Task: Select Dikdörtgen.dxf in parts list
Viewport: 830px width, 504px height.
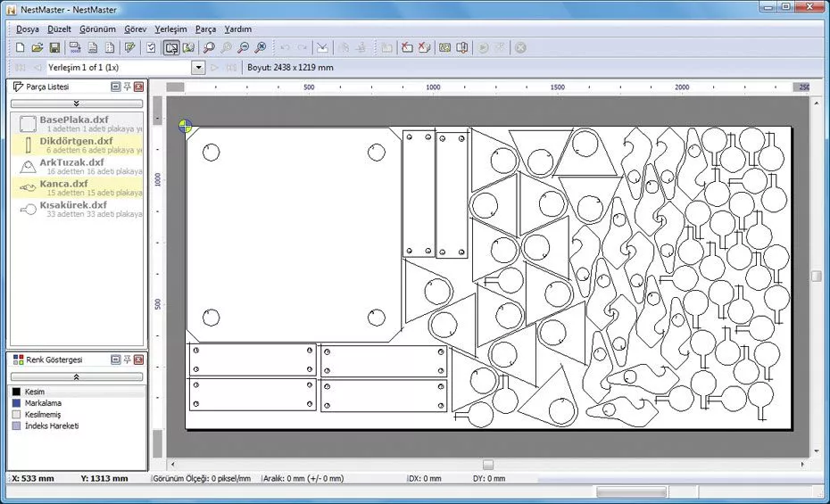Action: coord(77,145)
